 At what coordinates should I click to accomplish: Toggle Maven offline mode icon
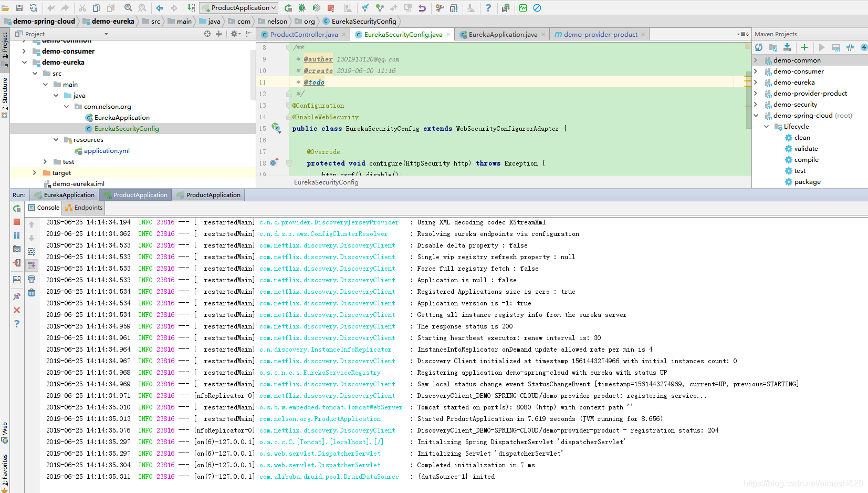[x=850, y=47]
